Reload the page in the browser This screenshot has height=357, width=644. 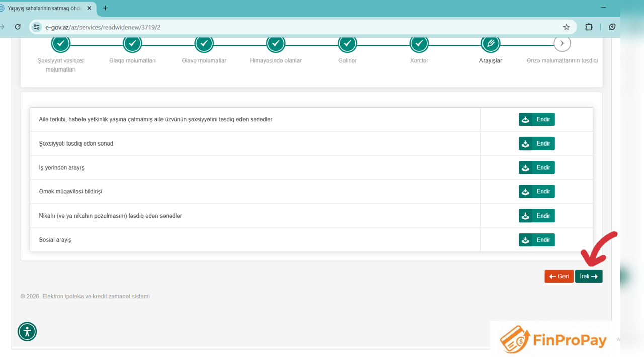click(x=18, y=27)
